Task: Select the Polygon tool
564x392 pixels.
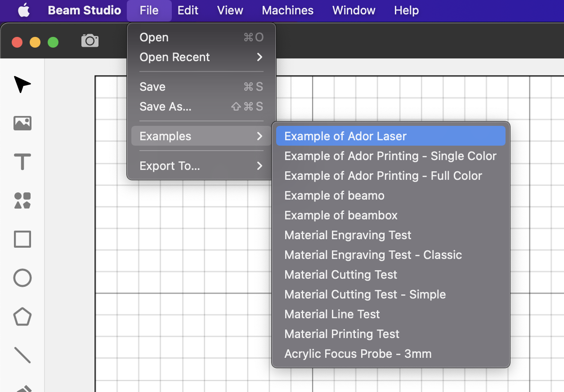Action: tap(22, 317)
